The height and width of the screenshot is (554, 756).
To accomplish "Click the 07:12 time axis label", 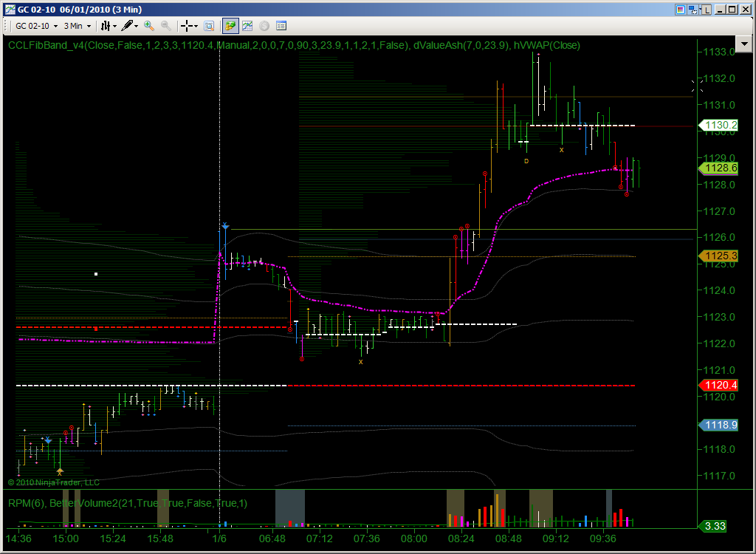I will pyautogui.click(x=319, y=538).
